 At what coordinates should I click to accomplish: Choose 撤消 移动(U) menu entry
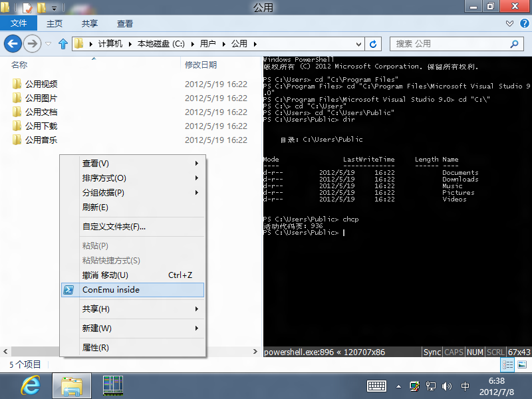tap(132, 275)
